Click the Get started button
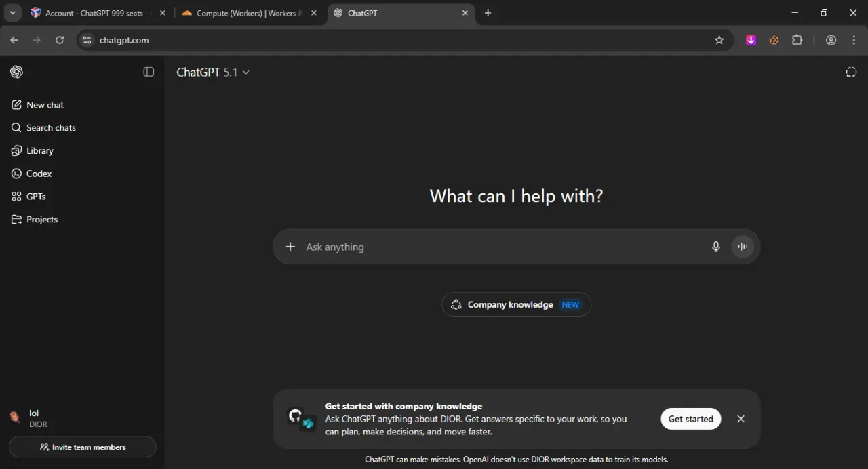The height and width of the screenshot is (469, 868). 691,419
